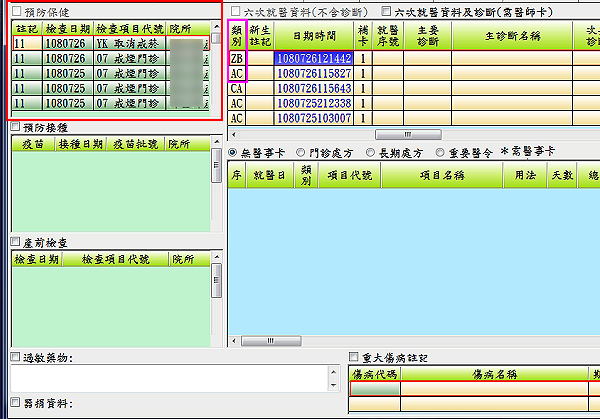Screen dimensions: 600x419
Task: Select the 長期處方 radio button
Action: 371,152
